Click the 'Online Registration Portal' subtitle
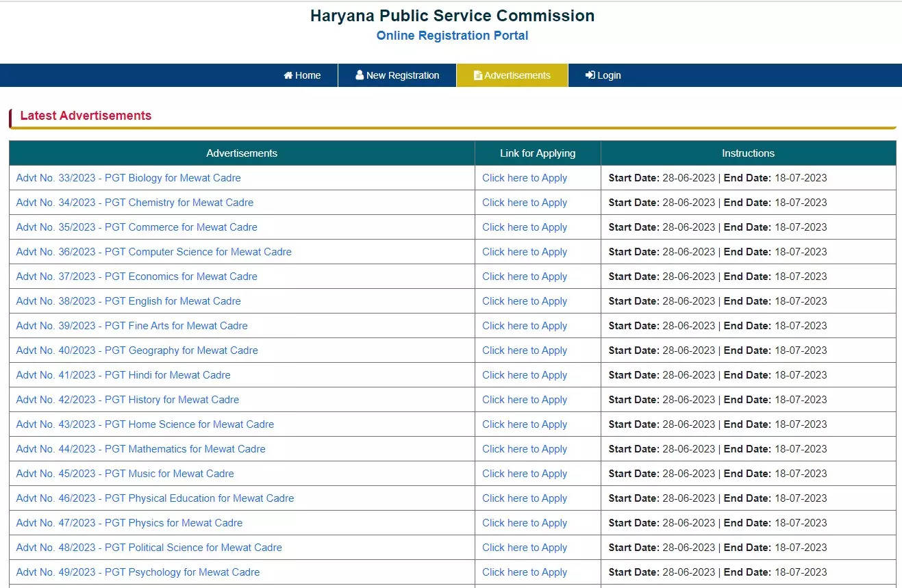Image resolution: width=902 pixels, height=588 pixels. point(452,36)
